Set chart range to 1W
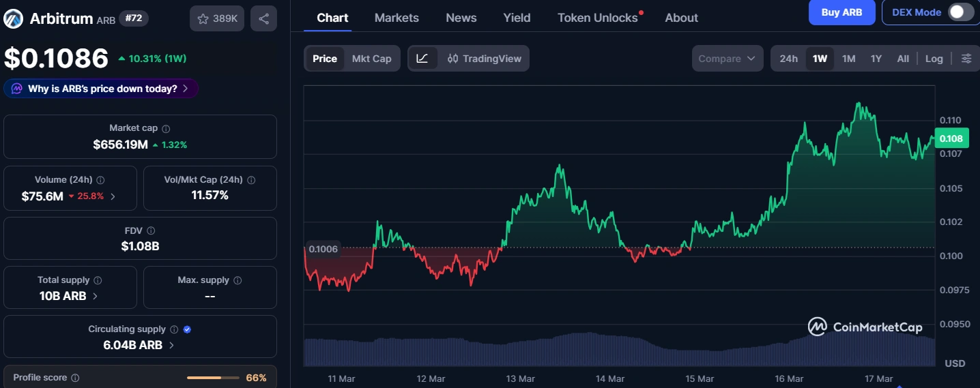Image resolution: width=980 pixels, height=388 pixels. tap(820, 59)
